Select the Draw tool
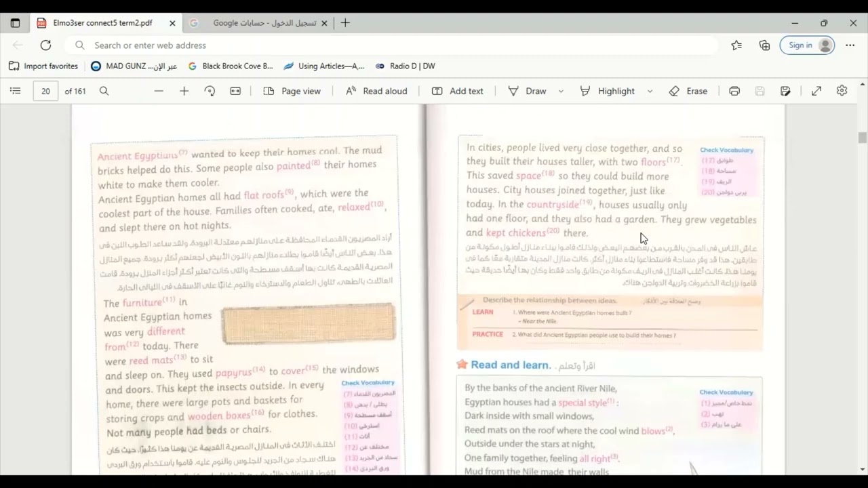 528,91
